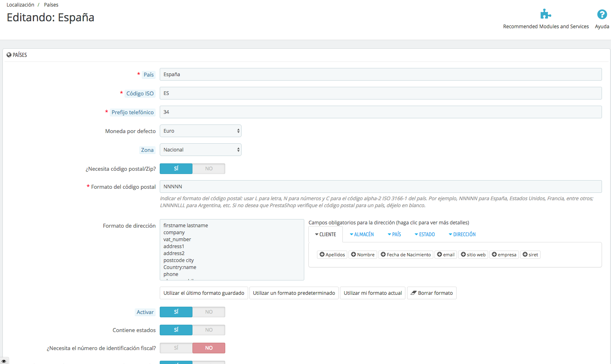611x364 pixels.
Task: Add the siret field to address format
Action: coord(530,255)
